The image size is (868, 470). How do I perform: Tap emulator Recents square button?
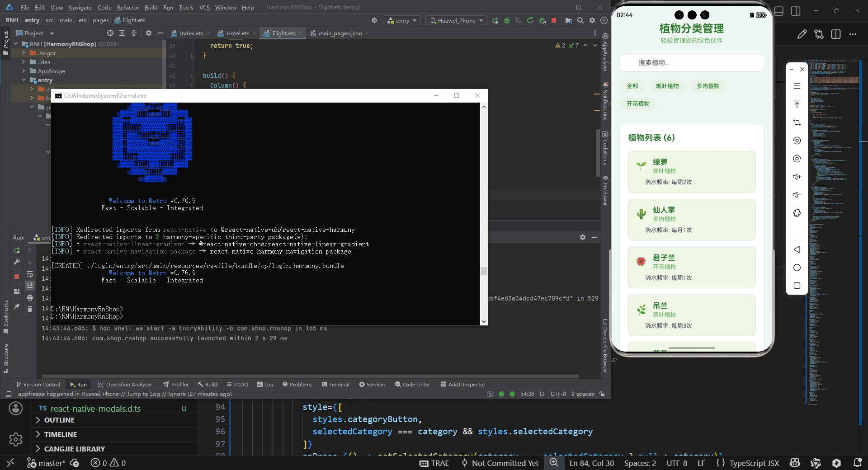pyautogui.click(x=797, y=286)
